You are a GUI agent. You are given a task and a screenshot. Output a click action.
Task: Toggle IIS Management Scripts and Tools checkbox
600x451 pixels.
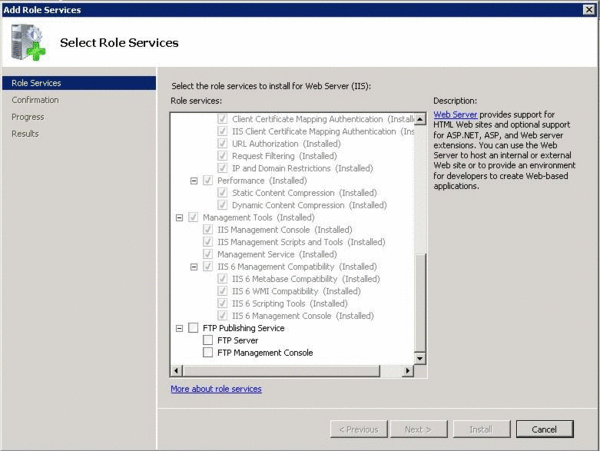tap(208, 242)
